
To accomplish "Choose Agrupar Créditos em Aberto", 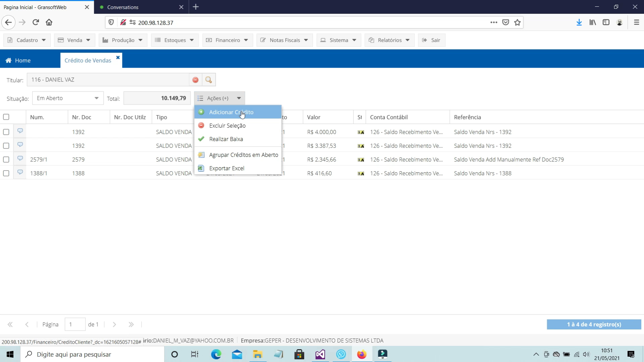I will [x=238, y=155].
